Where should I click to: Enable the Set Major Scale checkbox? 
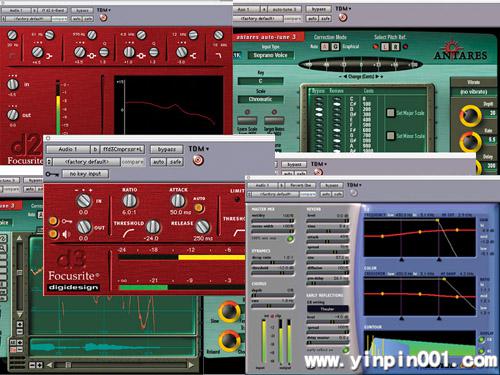(390, 113)
